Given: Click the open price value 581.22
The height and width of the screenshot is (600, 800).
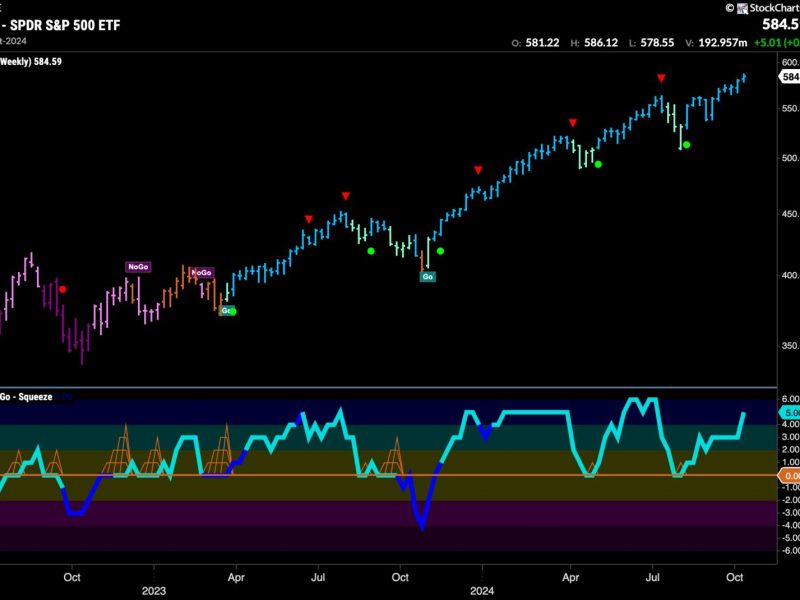Looking at the screenshot, I should pos(542,43).
